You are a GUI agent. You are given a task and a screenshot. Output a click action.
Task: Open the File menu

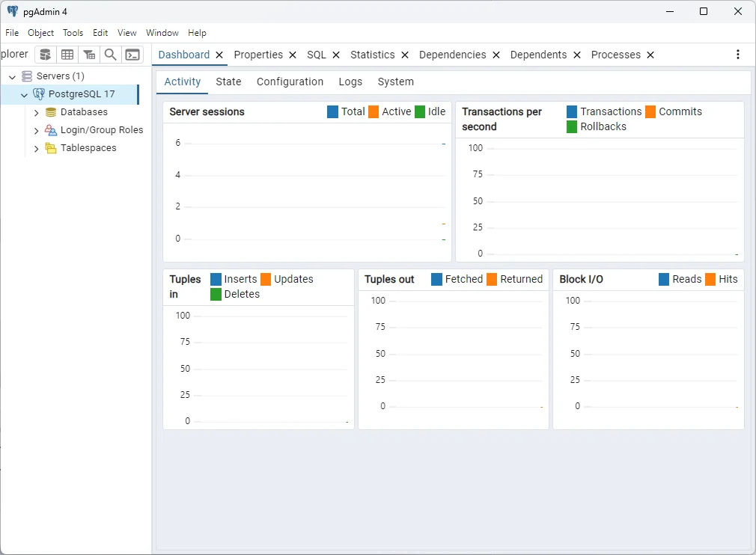[x=12, y=33]
